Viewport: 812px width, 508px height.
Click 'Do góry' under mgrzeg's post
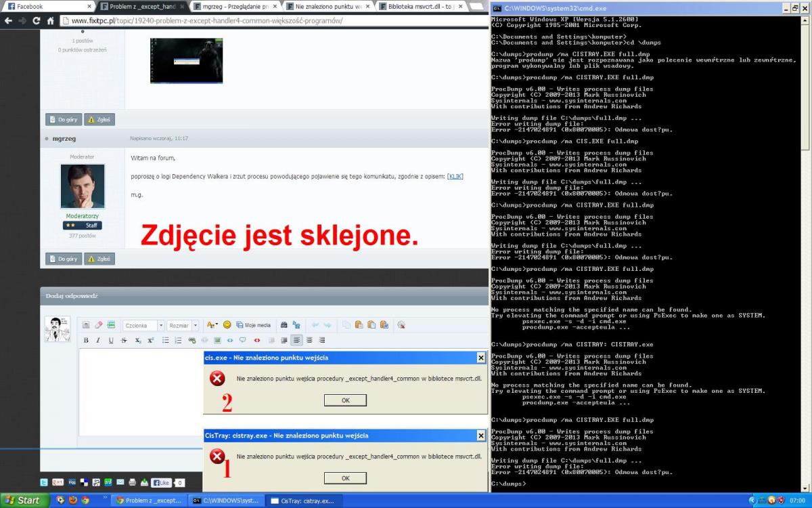(x=64, y=258)
